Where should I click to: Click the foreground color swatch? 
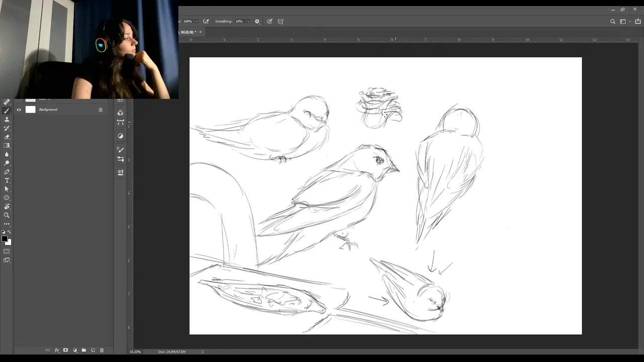point(4,239)
